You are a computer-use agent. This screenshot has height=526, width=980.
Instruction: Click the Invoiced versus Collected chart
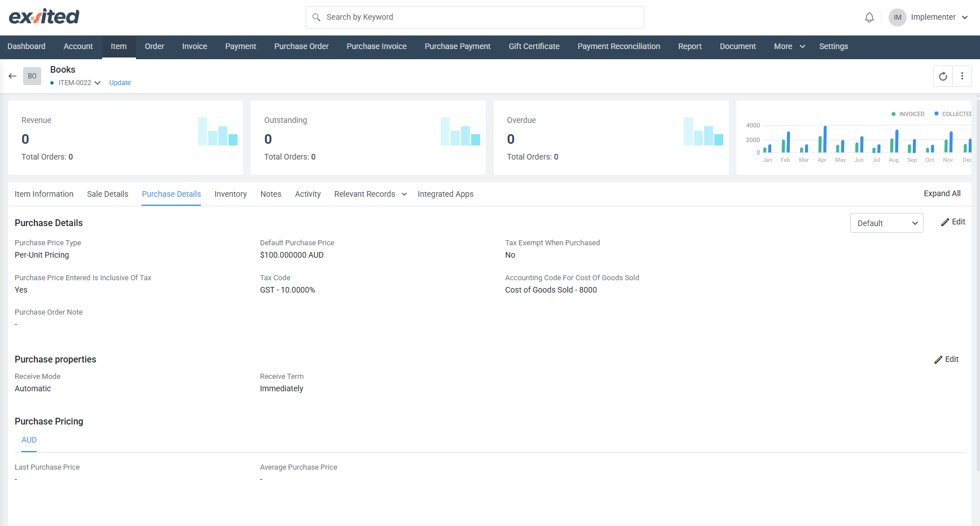click(x=854, y=138)
